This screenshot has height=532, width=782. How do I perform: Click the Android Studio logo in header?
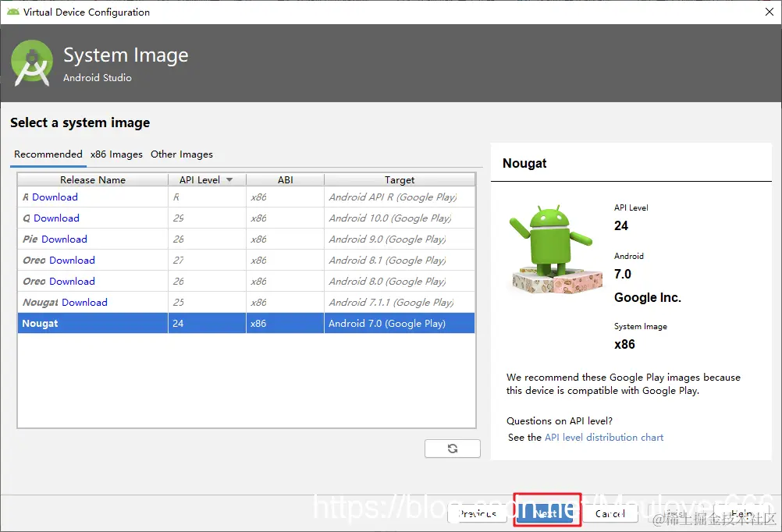click(x=32, y=63)
